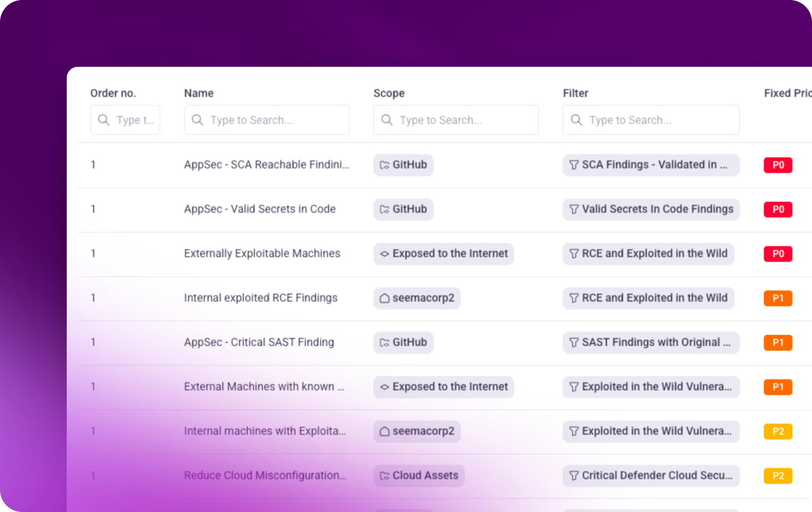Click the funnel icon on SCA Findings filter
This screenshot has height=512, width=812.
[574, 165]
